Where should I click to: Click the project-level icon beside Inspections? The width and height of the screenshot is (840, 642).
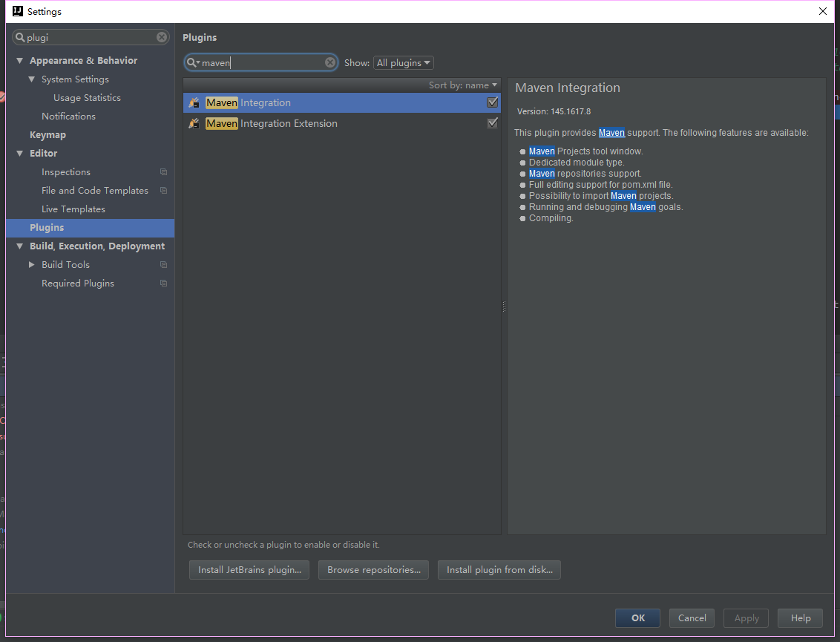[163, 172]
